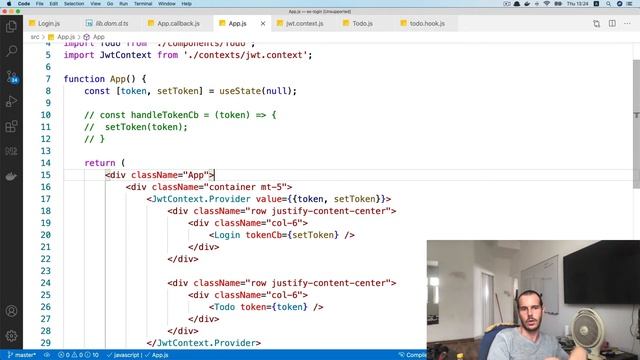Click the Wi-Fi icon in menu bar
Screen dimensions: 640x360
(x=547, y=4)
